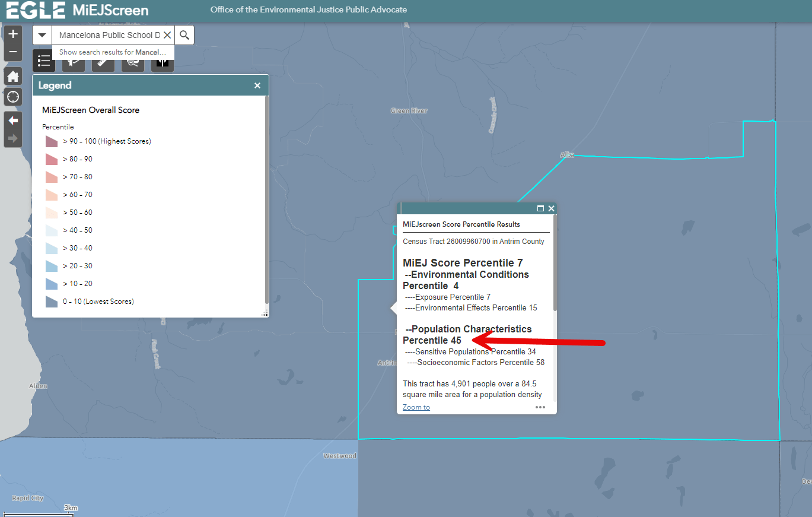Find my location on the map
This screenshot has width=812, height=517.
point(13,97)
